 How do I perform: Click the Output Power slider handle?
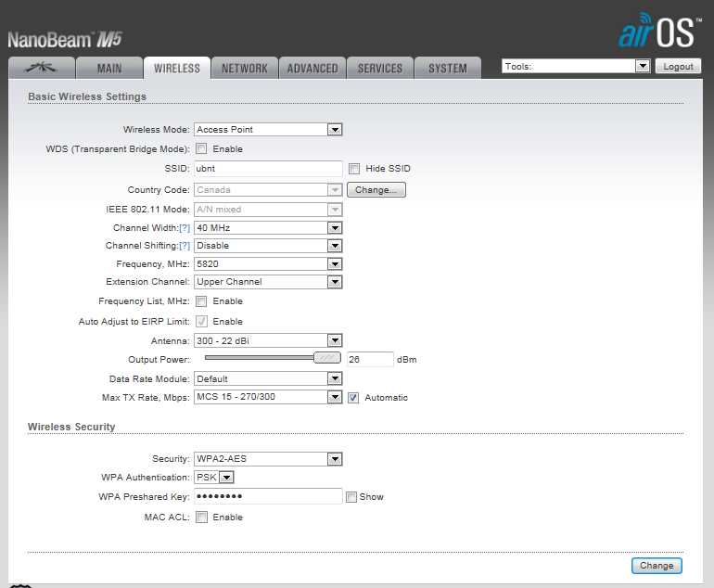click(327, 358)
